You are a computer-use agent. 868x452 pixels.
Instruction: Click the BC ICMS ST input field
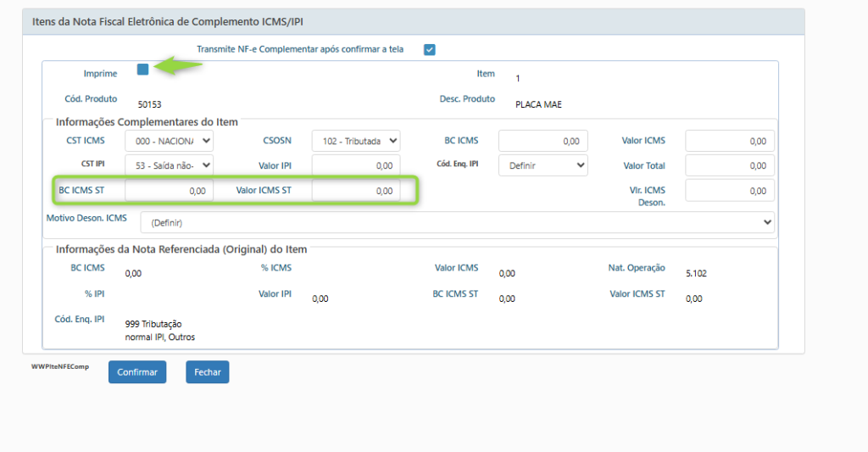click(x=168, y=191)
